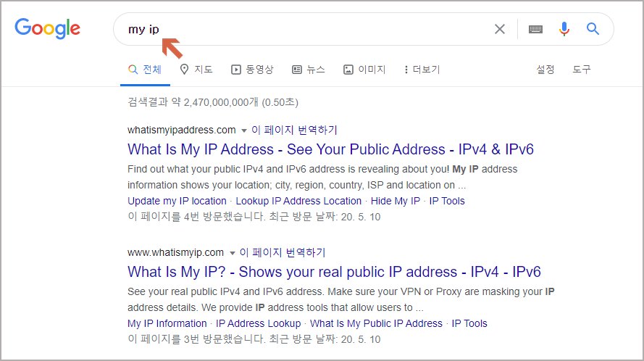Click the magnifying glass search button
The width and height of the screenshot is (644, 361).
coord(593,29)
